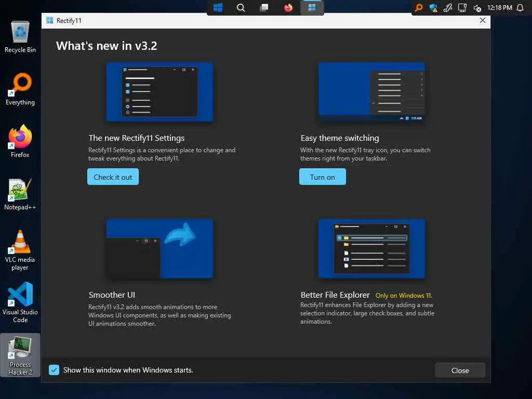Click the Everything tray icon

tap(419, 7)
